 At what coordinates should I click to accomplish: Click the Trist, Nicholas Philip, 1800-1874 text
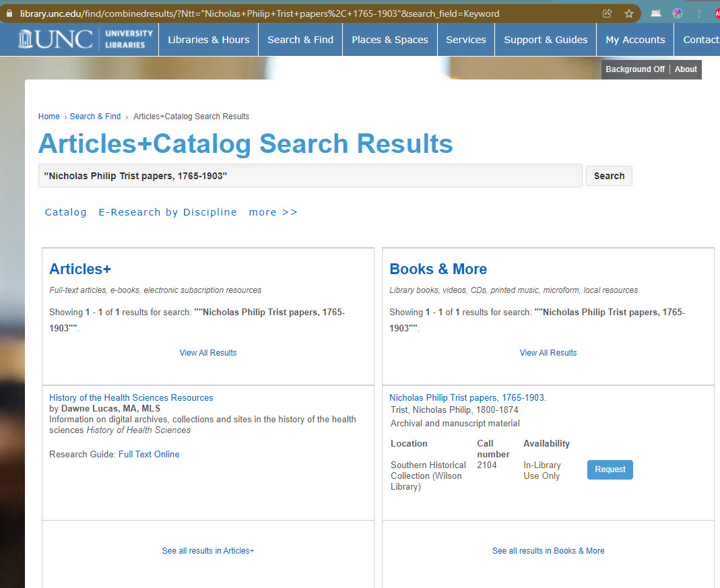point(454,410)
